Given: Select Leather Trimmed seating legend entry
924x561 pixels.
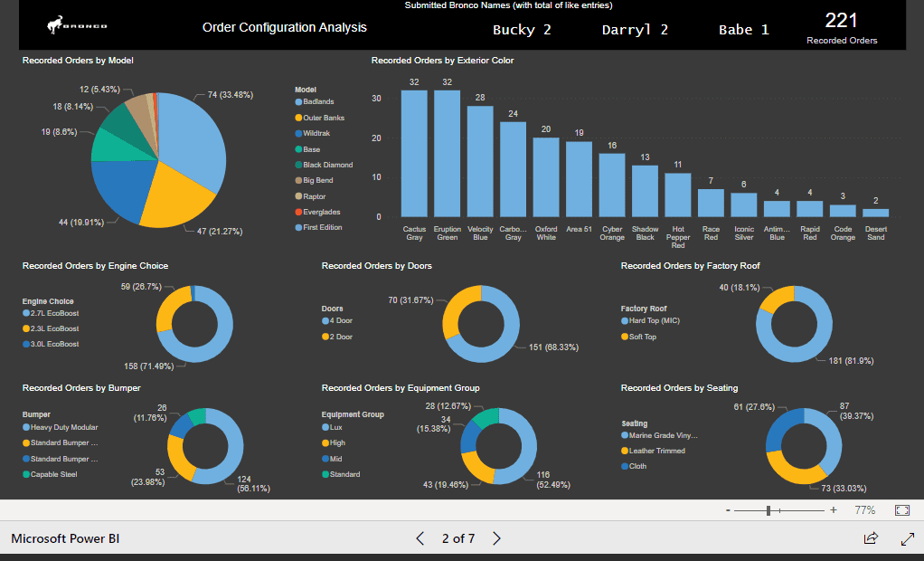Looking at the screenshot, I should point(654,451).
